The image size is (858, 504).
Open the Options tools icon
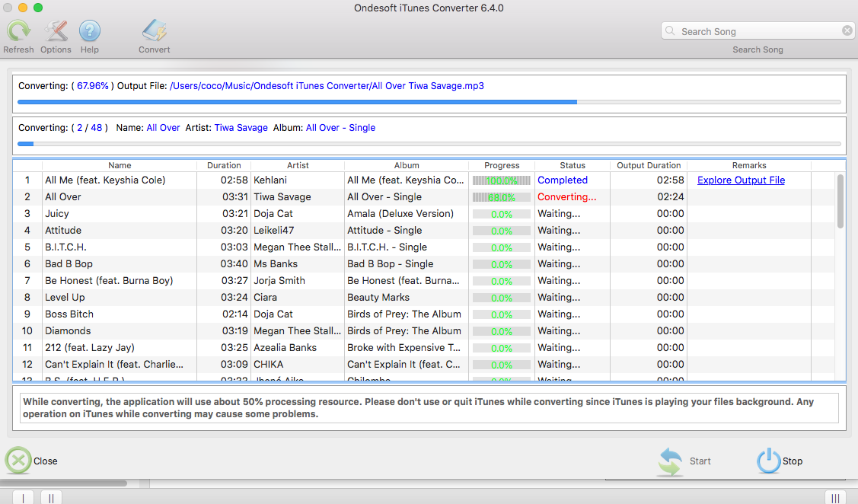coord(56,30)
